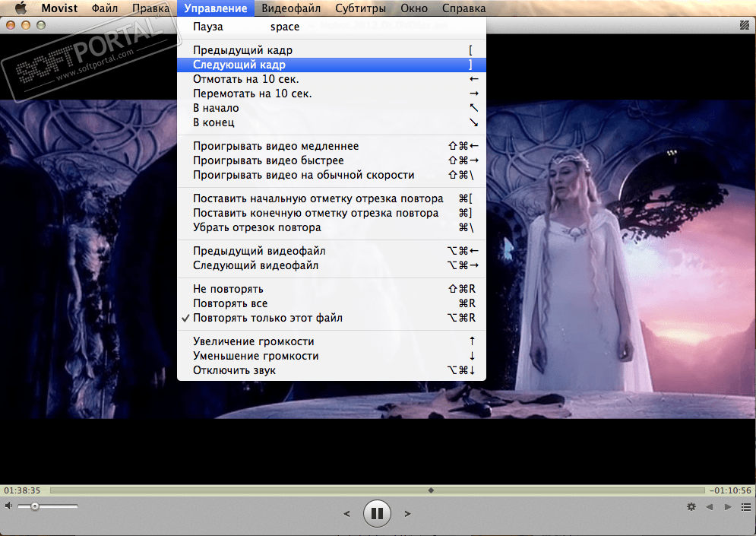This screenshot has width=756, height=536.
Task: Select Не повторять repeat option
Action: [331, 289]
